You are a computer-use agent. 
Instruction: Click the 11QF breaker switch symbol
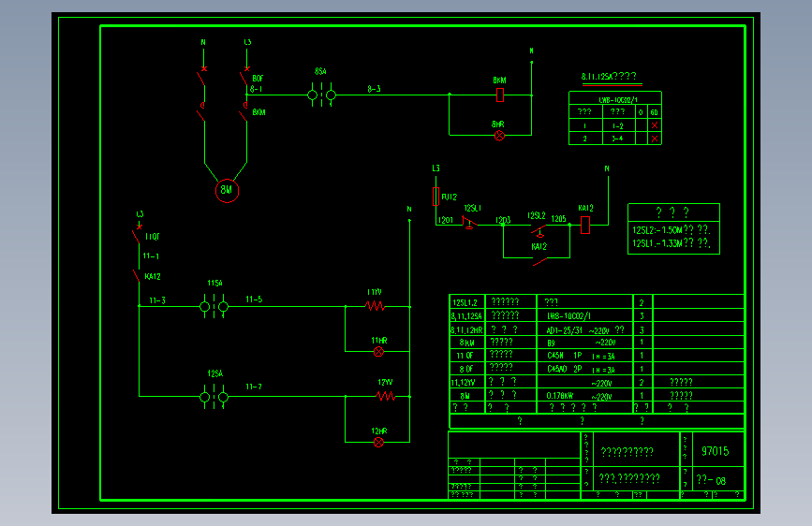tap(137, 233)
